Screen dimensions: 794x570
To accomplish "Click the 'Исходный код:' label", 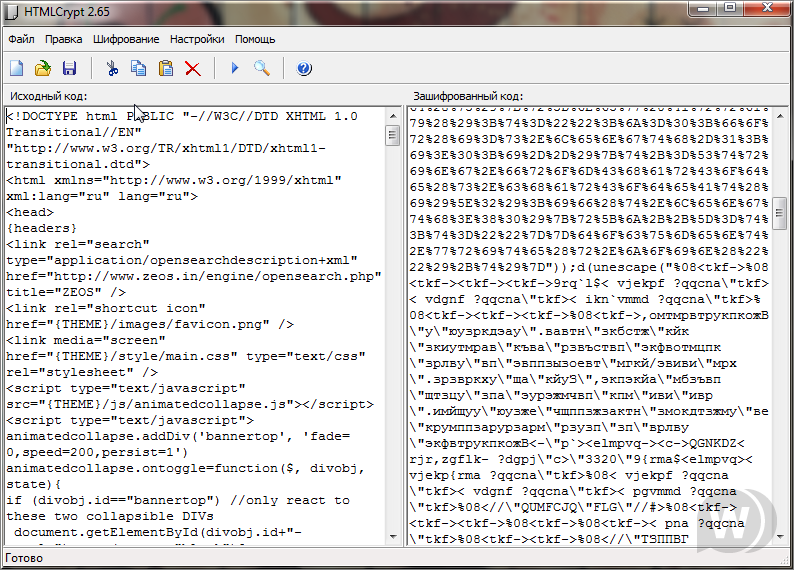I will 49,96.
